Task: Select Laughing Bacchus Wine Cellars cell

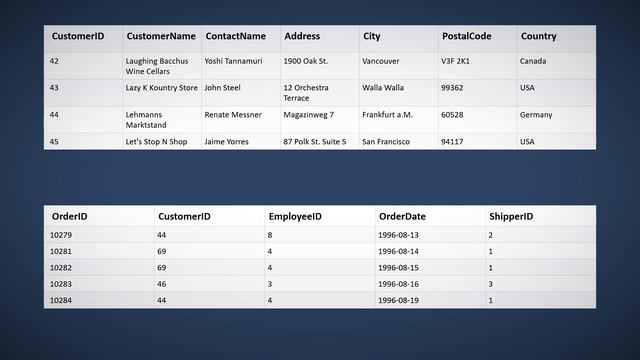Action: point(157,66)
